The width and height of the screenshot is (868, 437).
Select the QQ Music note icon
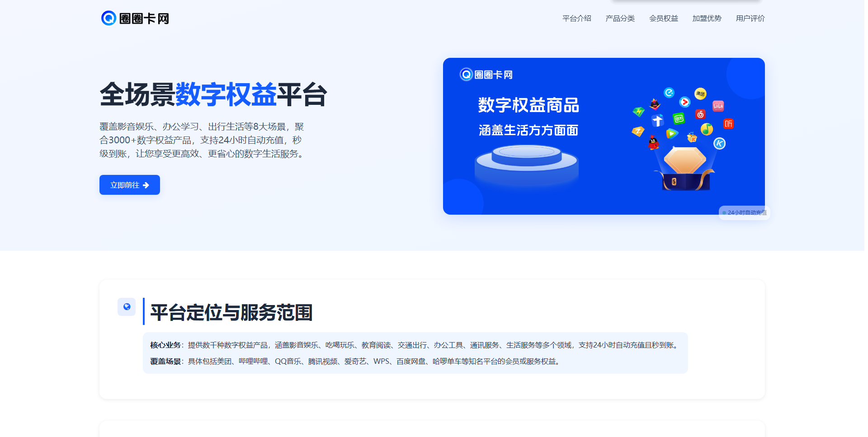(x=707, y=130)
